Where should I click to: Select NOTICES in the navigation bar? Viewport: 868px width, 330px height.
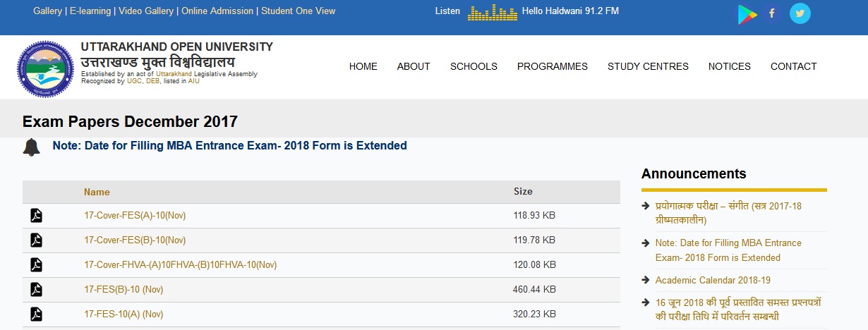coord(729,66)
